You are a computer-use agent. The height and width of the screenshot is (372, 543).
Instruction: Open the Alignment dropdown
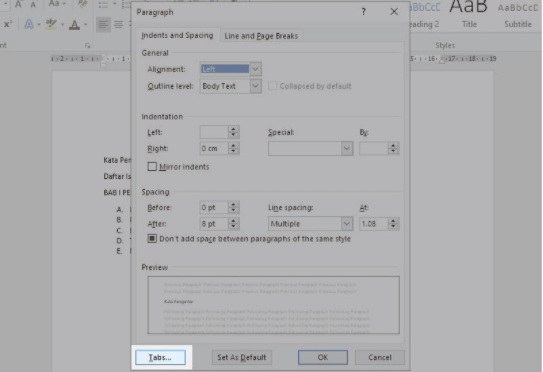(x=255, y=69)
